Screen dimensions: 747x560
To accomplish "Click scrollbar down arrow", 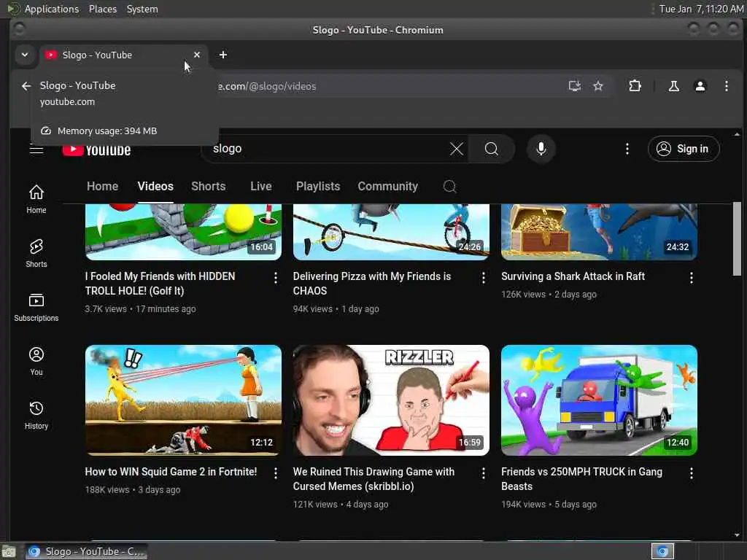I will tap(737, 535).
